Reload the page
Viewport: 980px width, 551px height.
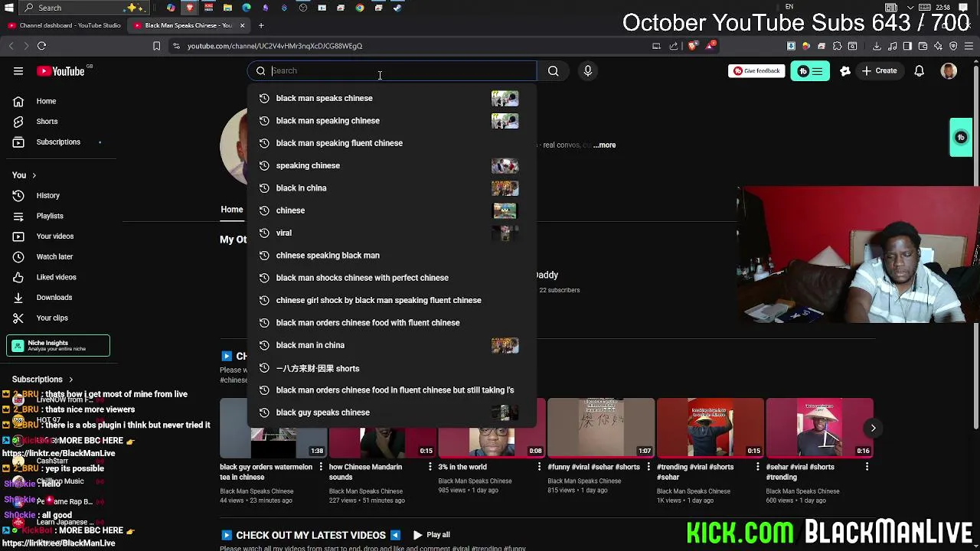coord(41,46)
